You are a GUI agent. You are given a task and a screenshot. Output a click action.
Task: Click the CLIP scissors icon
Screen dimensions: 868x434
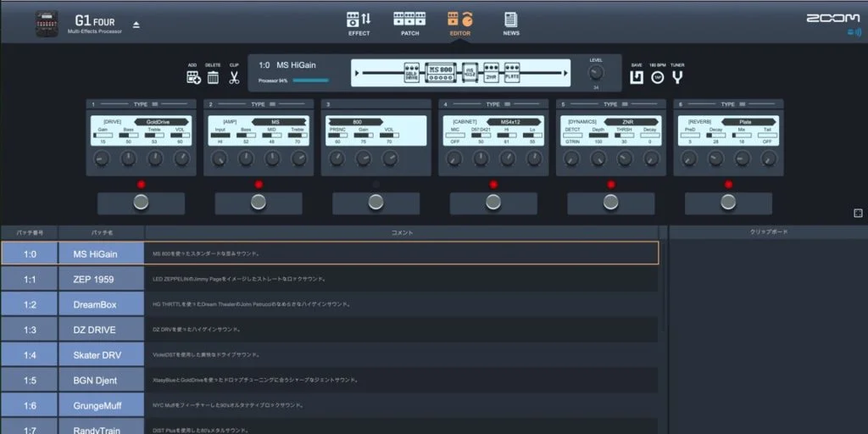[234, 77]
